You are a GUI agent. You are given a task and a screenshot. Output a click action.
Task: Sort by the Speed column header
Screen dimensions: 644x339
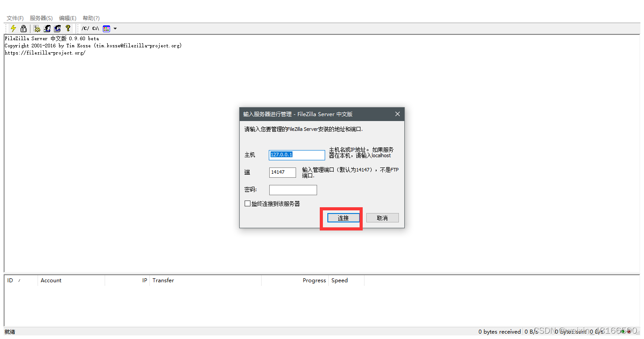[x=347, y=280]
